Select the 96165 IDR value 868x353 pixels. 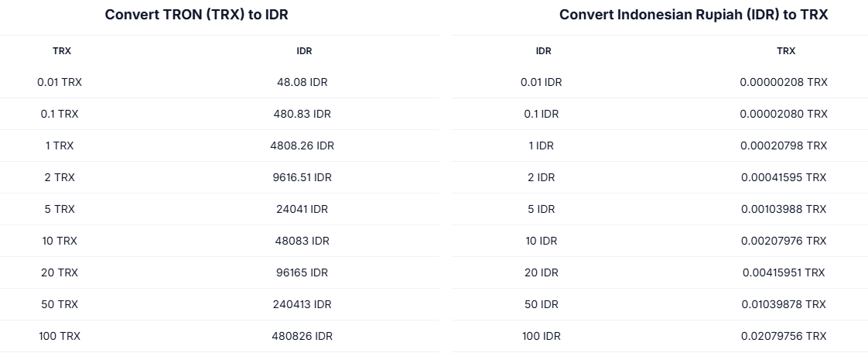[302, 272]
